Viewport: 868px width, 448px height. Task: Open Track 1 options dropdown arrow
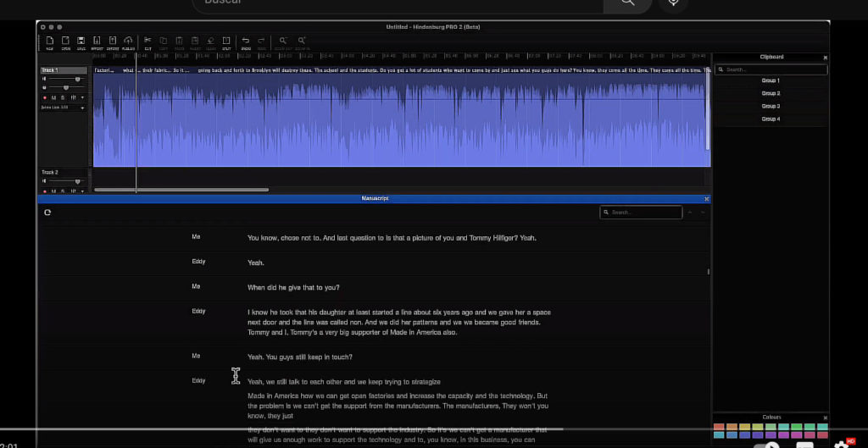pos(82,97)
